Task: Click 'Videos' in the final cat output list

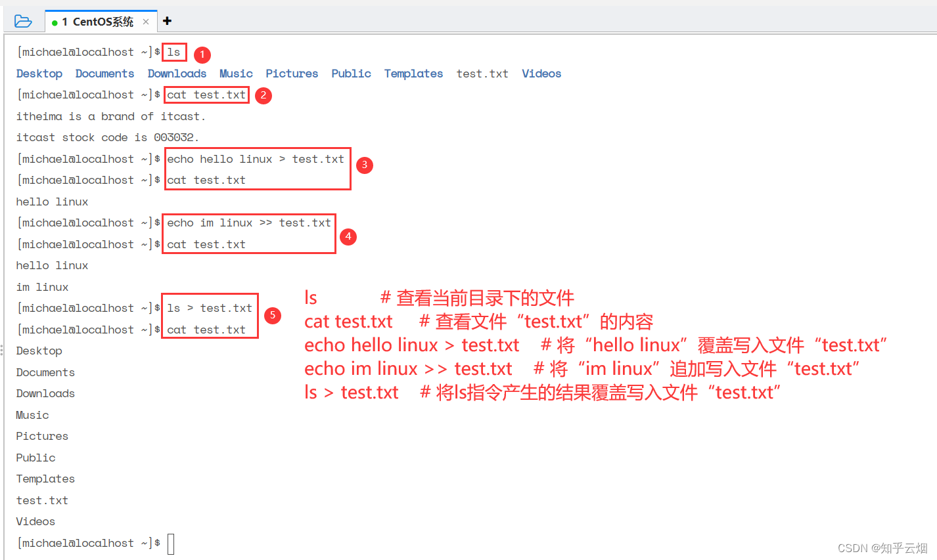Action: 35,521
